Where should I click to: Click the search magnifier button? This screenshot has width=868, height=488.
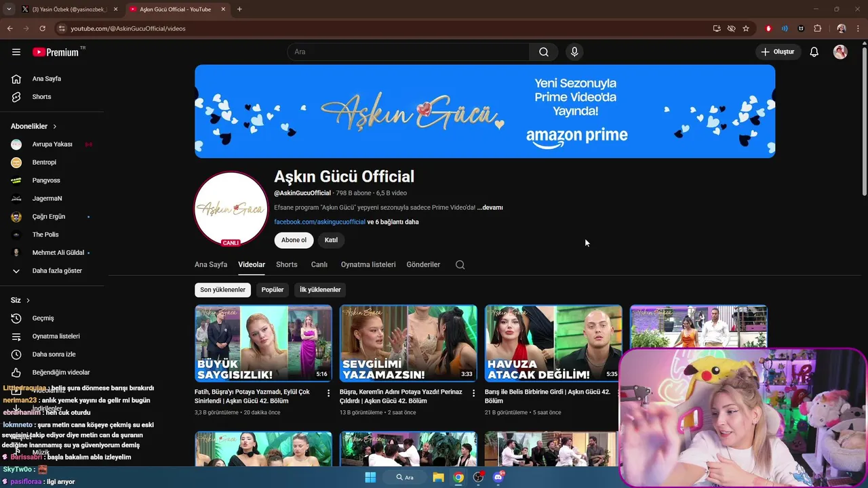[x=544, y=52]
